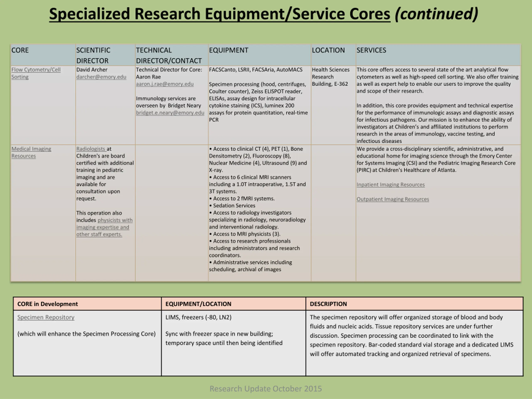Click the EQUIPMENT/LOCATION header cell
This screenshot has width=532, height=399.
coord(234,304)
